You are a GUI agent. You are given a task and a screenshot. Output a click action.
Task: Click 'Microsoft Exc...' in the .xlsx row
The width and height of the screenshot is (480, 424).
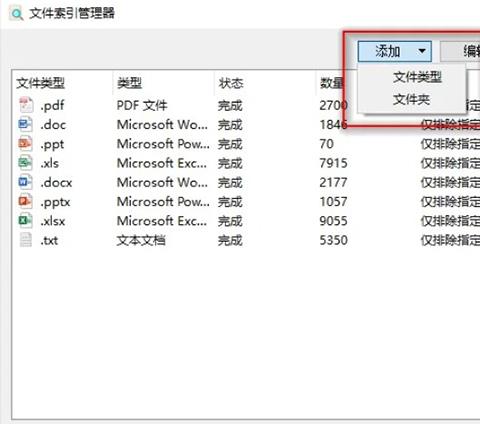[x=162, y=221]
